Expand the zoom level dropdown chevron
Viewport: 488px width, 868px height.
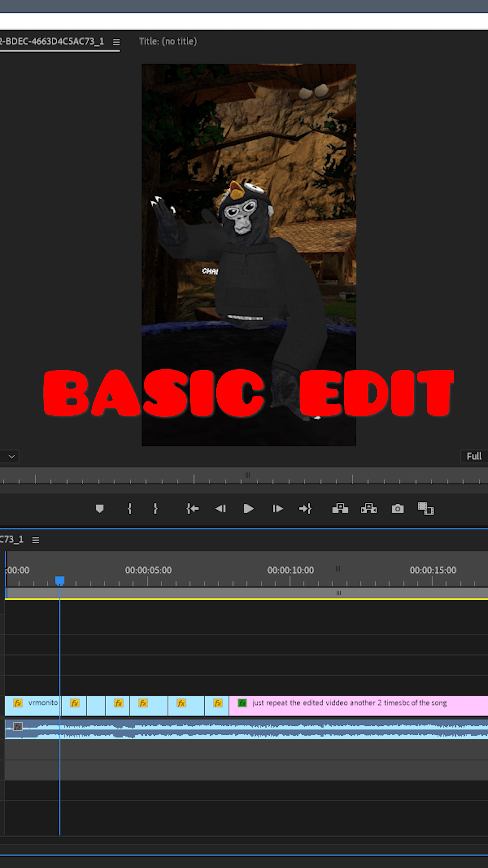click(11, 456)
